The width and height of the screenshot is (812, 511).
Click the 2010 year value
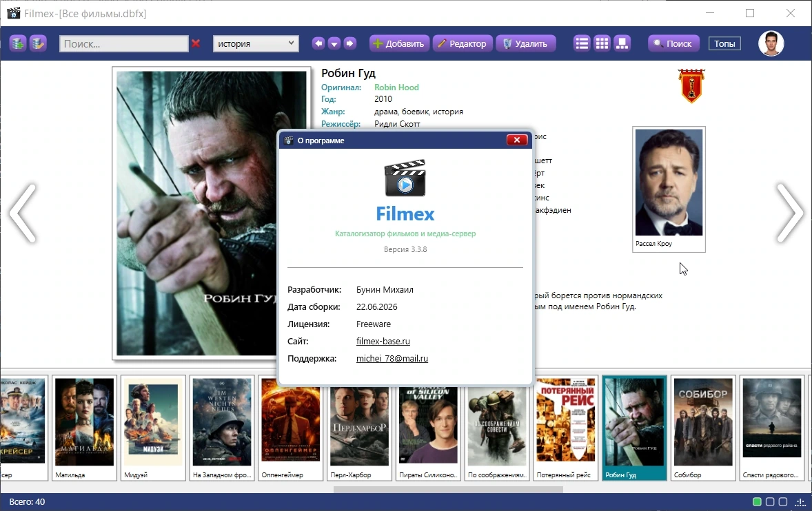click(x=383, y=98)
